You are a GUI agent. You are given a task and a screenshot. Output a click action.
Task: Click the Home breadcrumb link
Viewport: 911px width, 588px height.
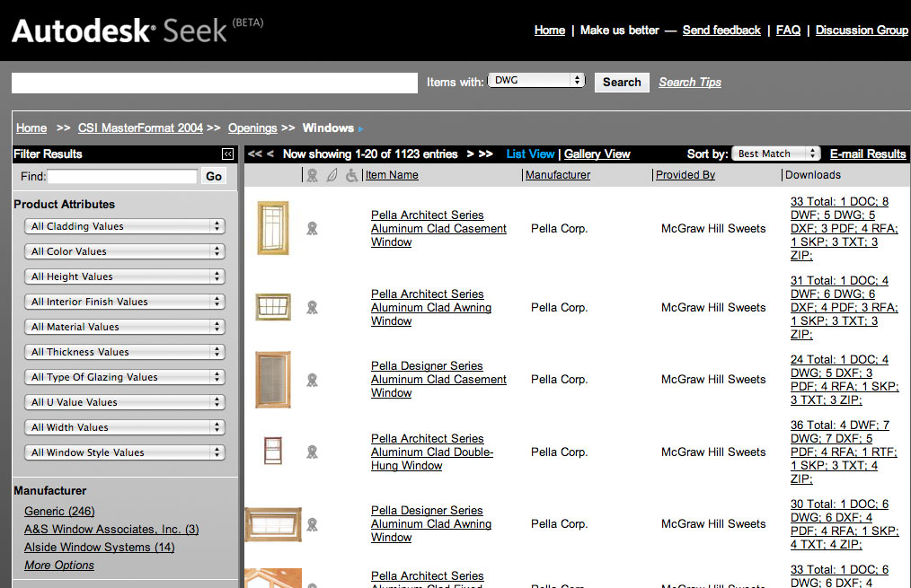[31, 127]
